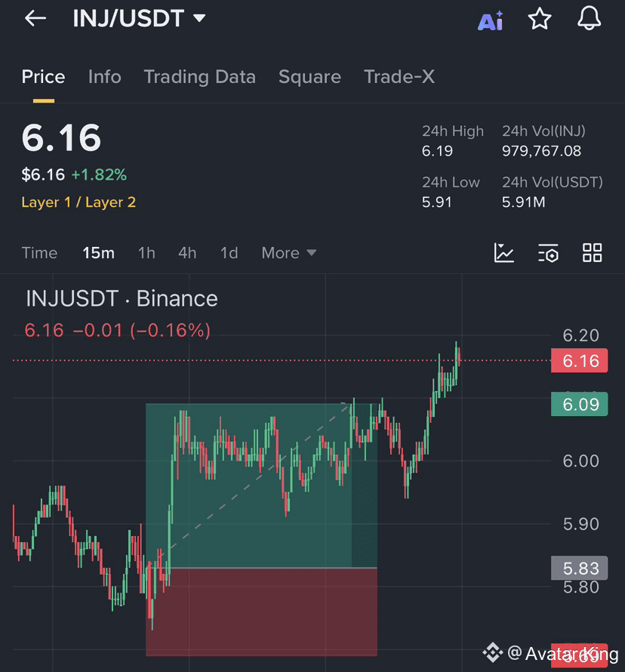Click the 24h Low value 5.91
The width and height of the screenshot is (625, 672).
pos(437,202)
